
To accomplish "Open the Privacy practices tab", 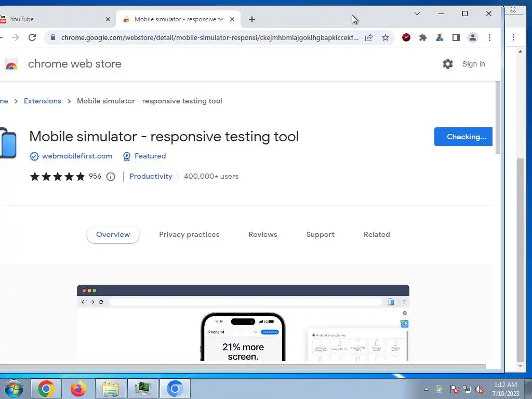I will point(189,234).
